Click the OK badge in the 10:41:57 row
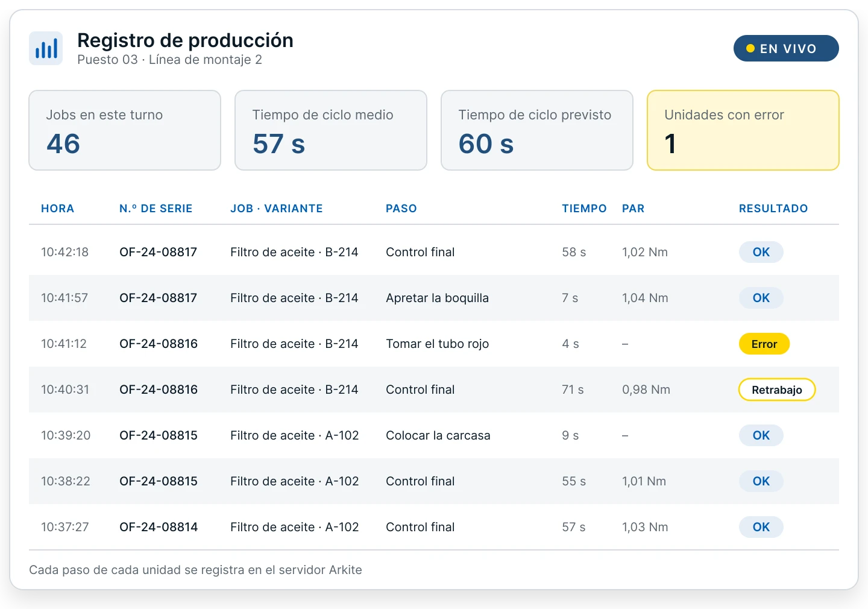The height and width of the screenshot is (609, 868). 761,298
